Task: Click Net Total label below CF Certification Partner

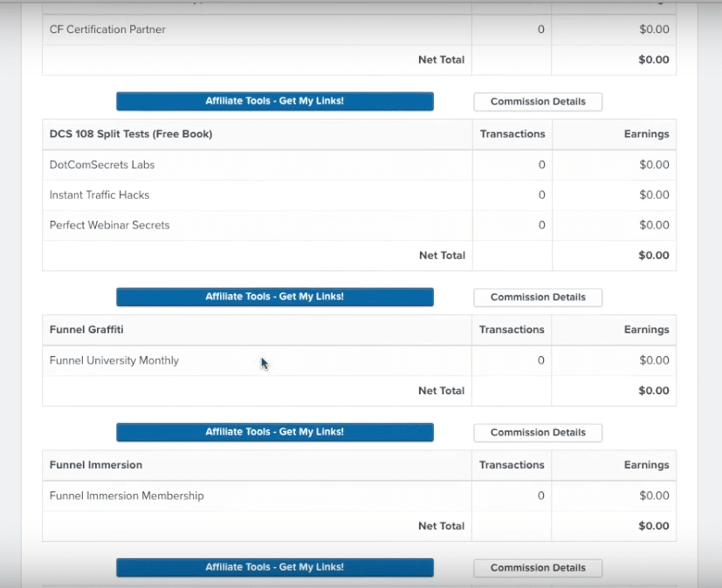Action: pos(441,60)
